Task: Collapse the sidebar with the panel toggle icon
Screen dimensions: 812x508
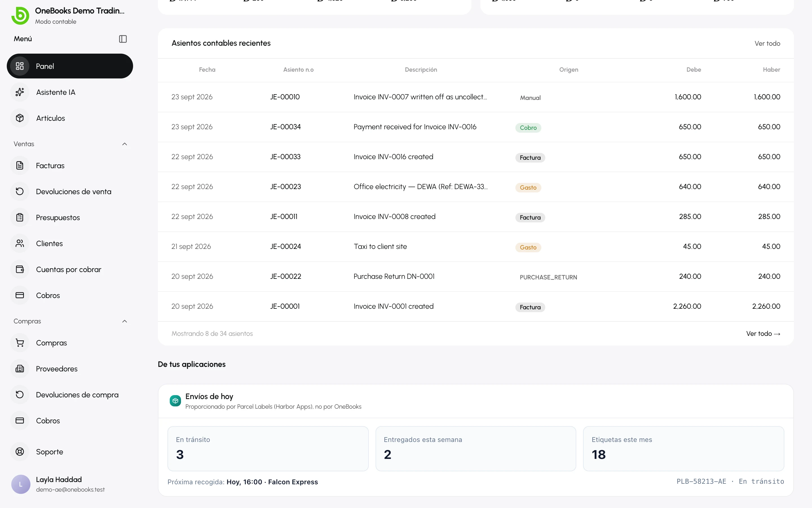Action: pos(123,39)
